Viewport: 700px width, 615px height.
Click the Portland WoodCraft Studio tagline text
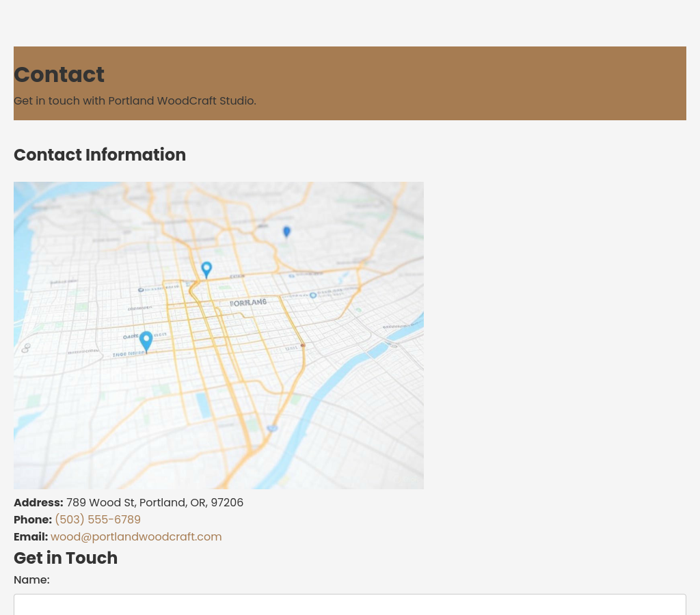135,101
